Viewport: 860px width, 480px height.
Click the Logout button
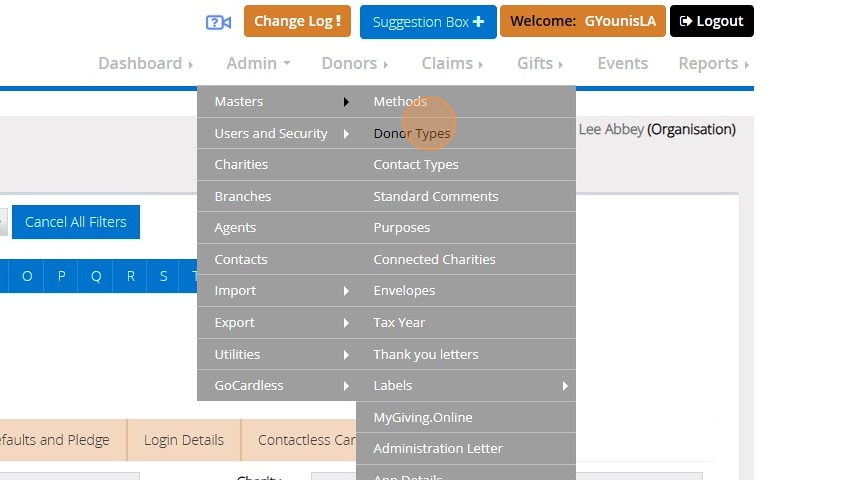[x=711, y=21]
